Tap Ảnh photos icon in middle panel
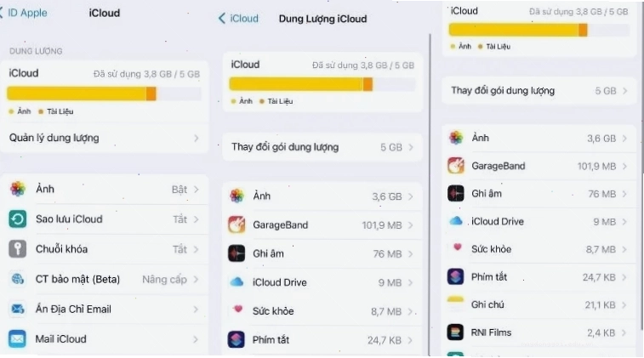The image size is (644, 358). coord(237,196)
